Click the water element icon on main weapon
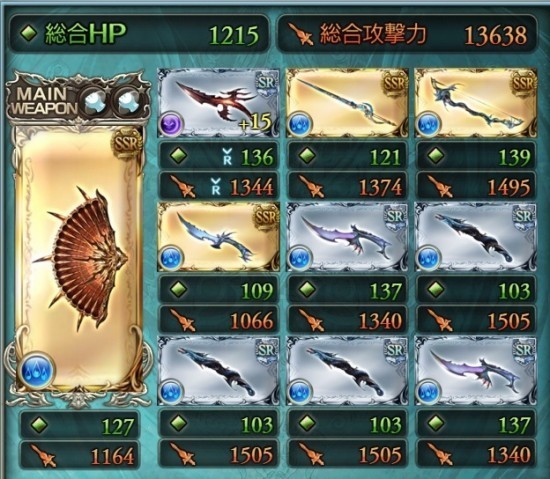Screen dimensions: 550x479 tap(37, 372)
